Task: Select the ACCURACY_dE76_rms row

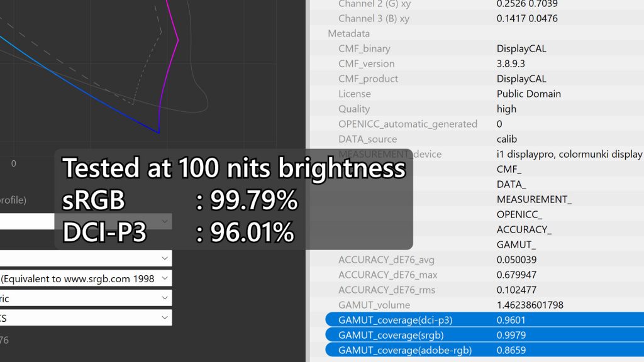Action: pyautogui.click(x=477, y=290)
